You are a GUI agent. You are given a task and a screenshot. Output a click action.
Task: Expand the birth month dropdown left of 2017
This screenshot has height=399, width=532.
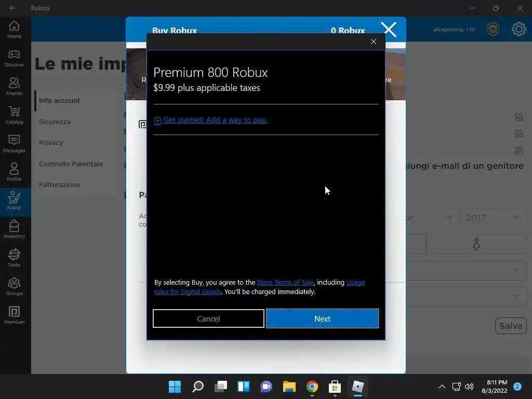pos(432,218)
